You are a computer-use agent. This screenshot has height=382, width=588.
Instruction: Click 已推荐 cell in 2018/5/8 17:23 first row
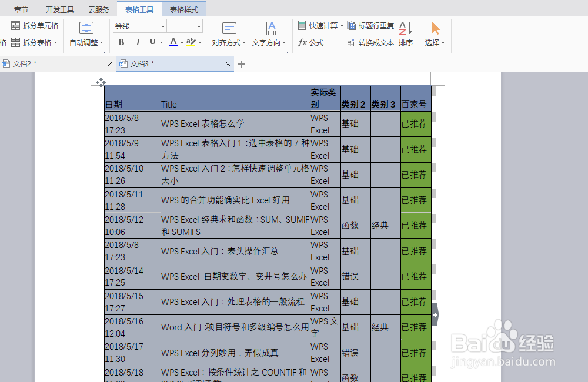click(416, 124)
